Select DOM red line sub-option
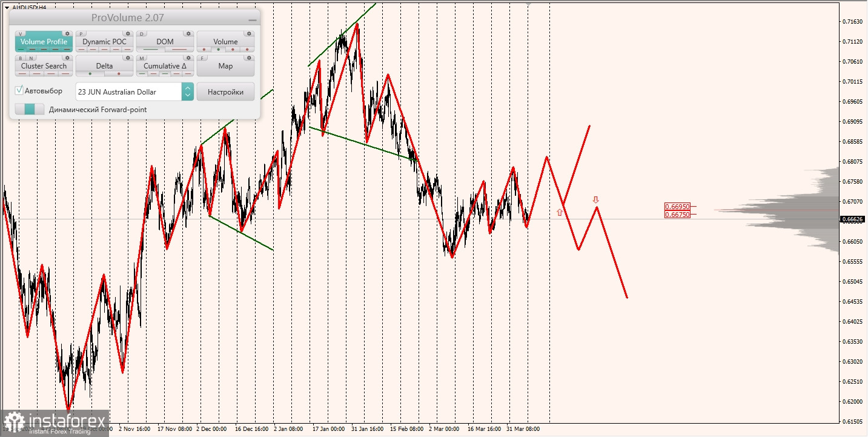 (x=179, y=50)
